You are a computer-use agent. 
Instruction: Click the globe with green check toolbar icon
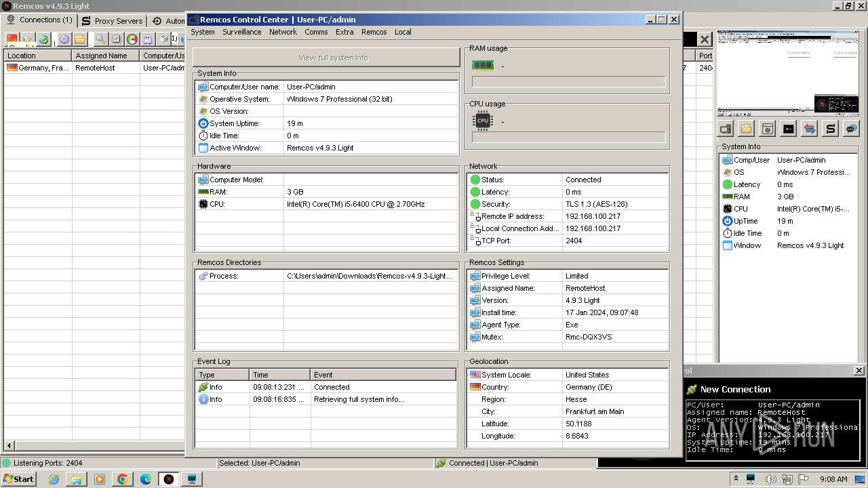tap(43, 39)
